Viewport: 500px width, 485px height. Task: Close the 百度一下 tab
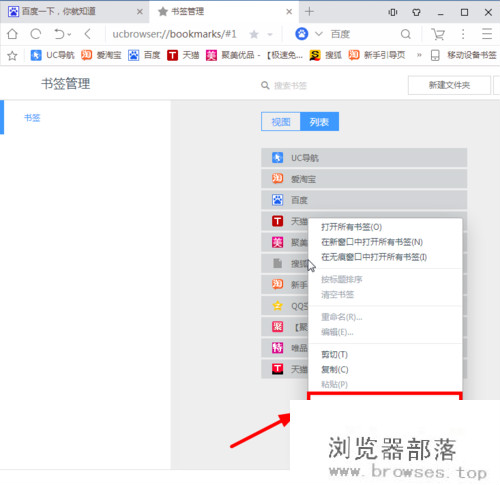[x=140, y=12]
